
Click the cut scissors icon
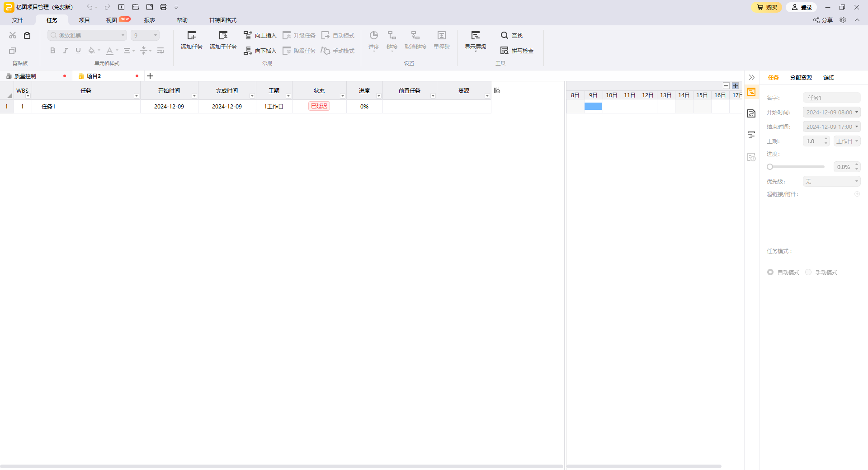13,35
